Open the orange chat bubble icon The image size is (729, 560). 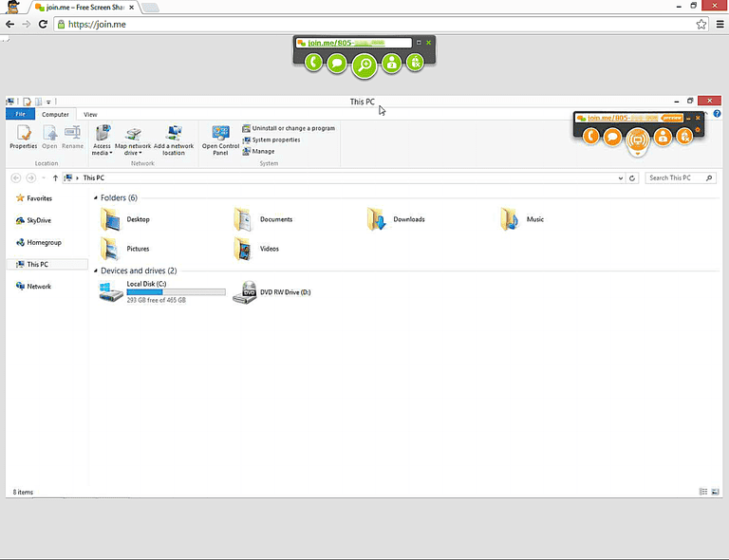[612, 137]
